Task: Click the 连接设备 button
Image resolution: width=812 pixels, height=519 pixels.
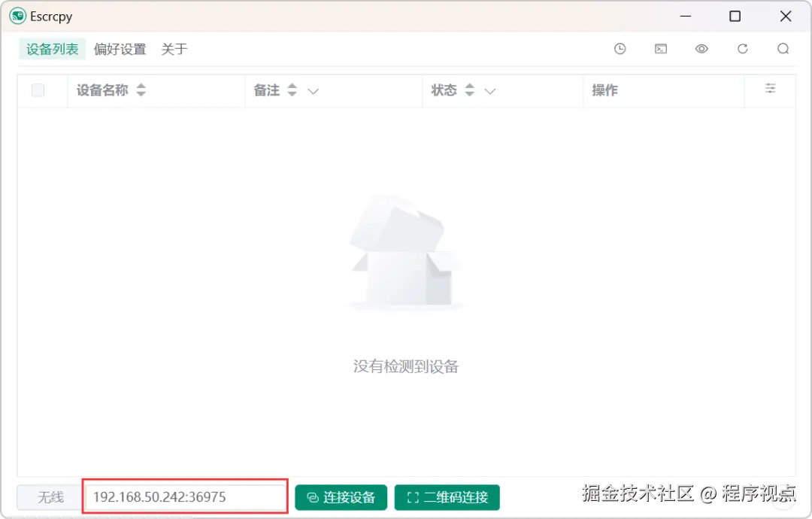Action: pyautogui.click(x=341, y=497)
